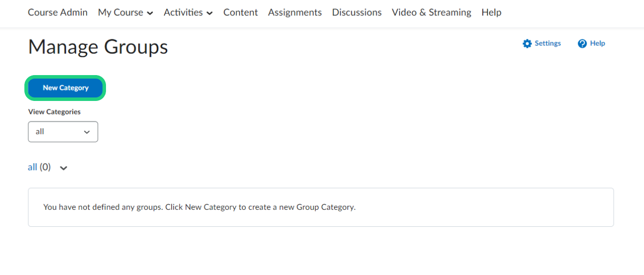
Task: Click the Settings gear icon
Action: coord(527,44)
